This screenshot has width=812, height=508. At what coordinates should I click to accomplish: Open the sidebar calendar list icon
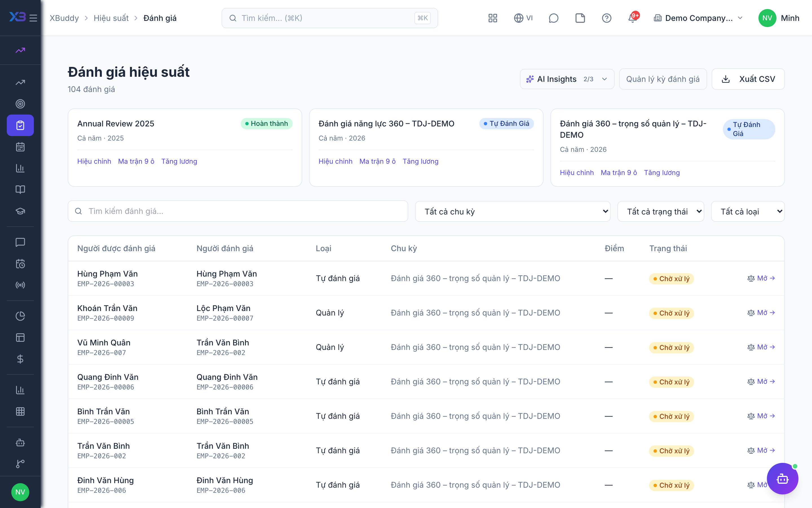coord(20,147)
